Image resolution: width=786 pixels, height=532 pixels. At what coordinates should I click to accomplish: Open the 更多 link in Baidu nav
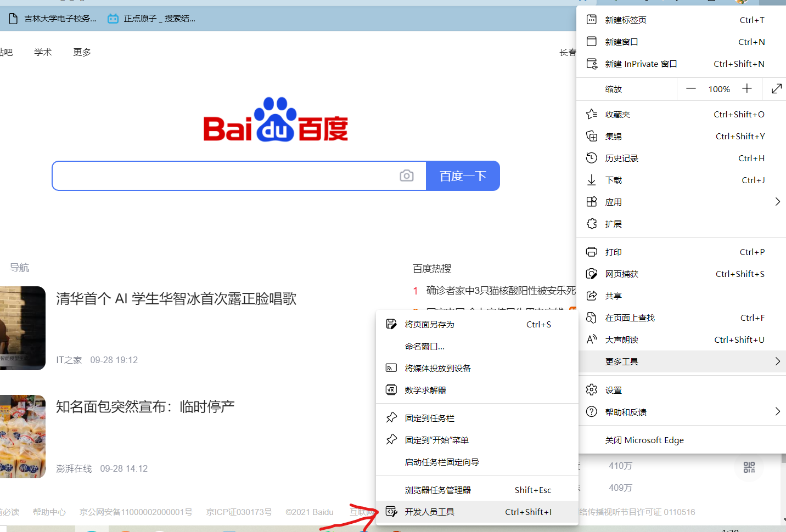(x=82, y=52)
